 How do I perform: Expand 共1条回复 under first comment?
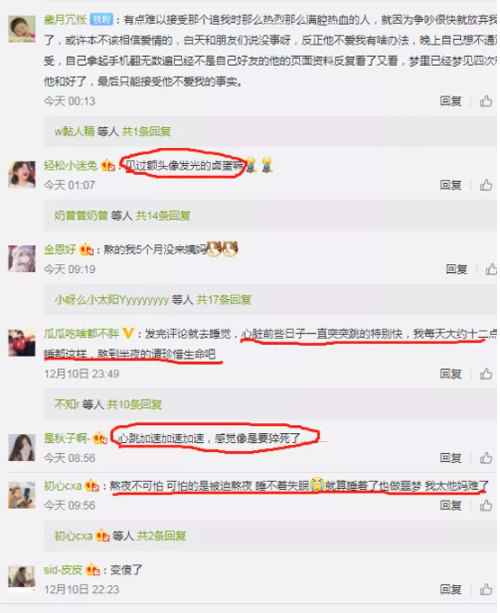(x=146, y=131)
